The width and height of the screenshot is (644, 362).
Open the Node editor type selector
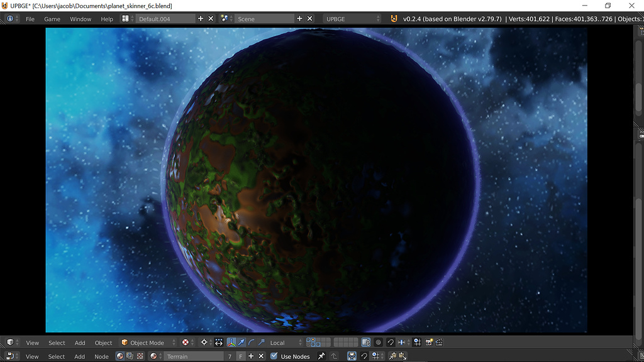coord(13,356)
